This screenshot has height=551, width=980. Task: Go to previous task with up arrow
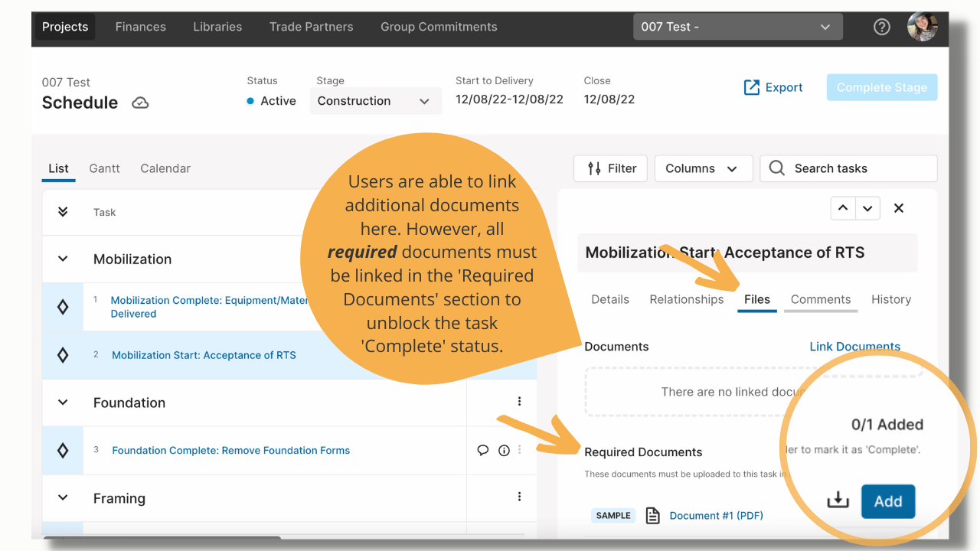tap(843, 208)
